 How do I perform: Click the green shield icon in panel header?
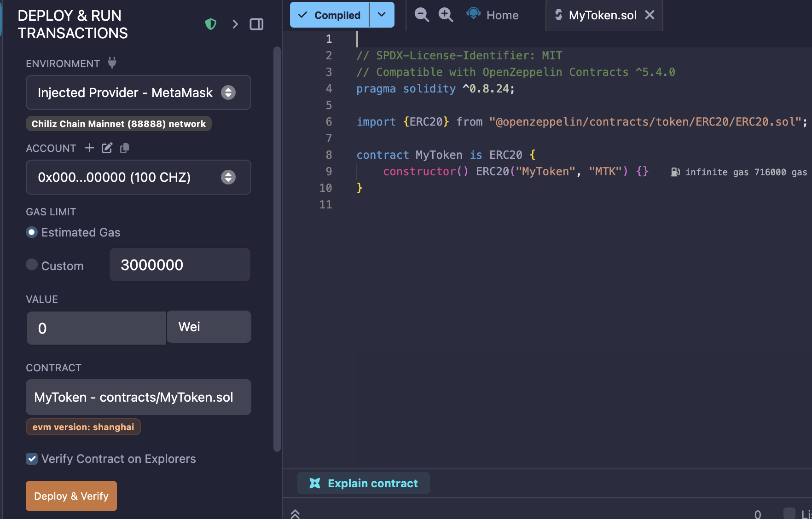click(211, 24)
